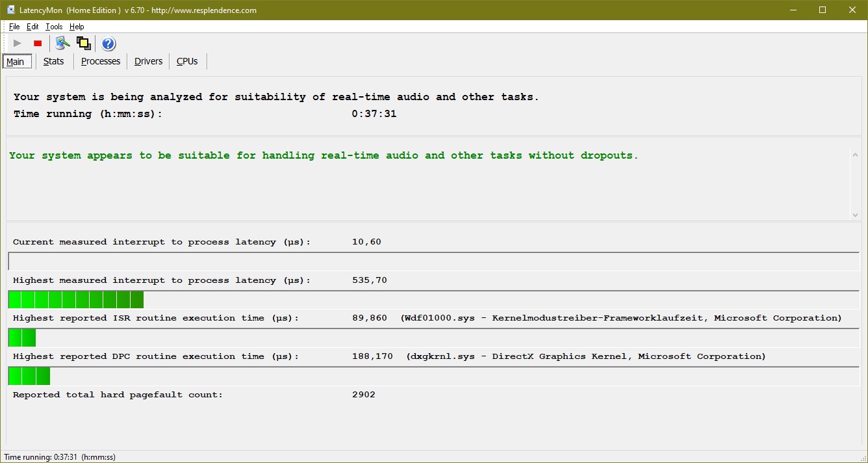Click the Time running text in the status bar
Viewport: 868px width, 463px height.
point(58,456)
